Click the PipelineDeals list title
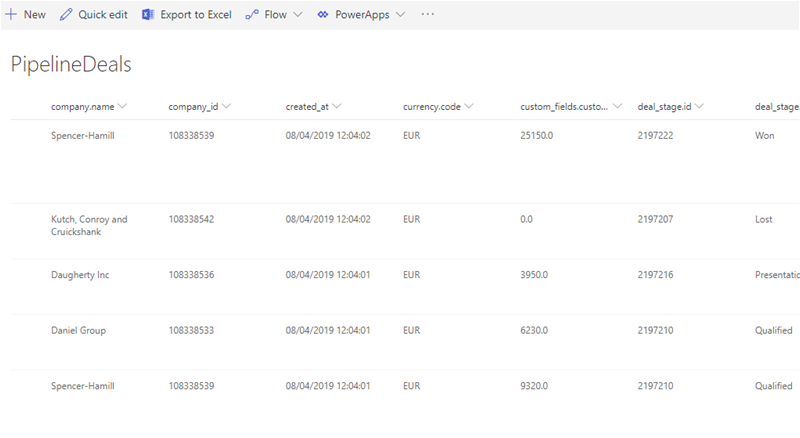Viewport: 800px width, 438px height. (71, 64)
